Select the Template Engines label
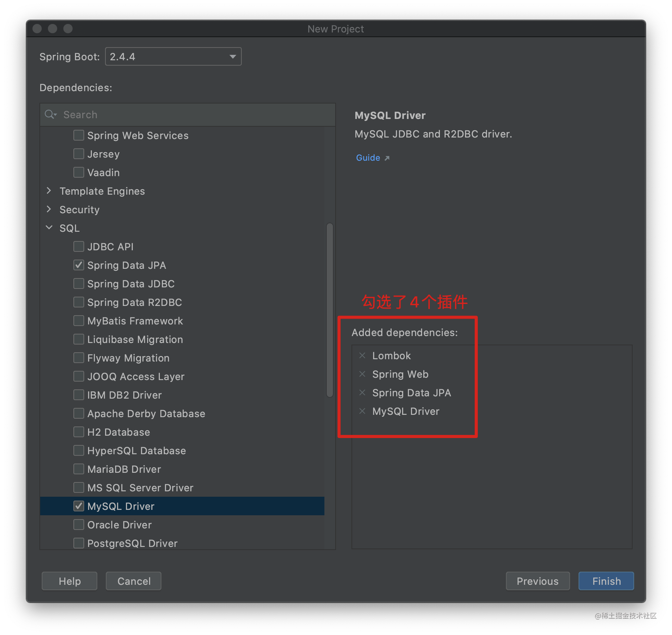Viewport: 672px width, 635px height. [102, 191]
